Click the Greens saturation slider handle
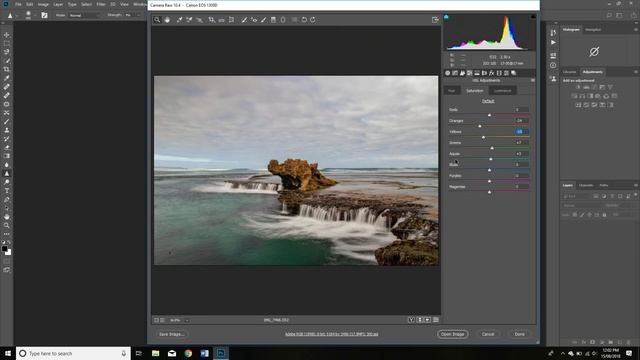Viewport: 640px width, 360px height. coord(492,148)
